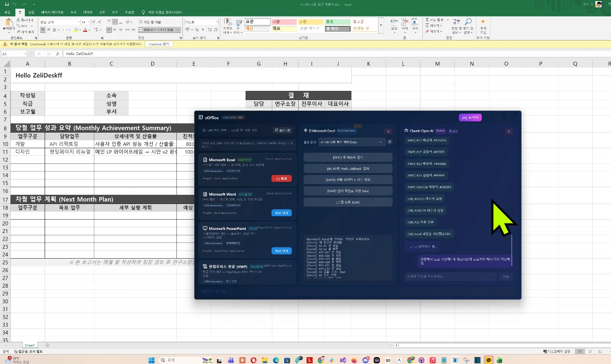Screen dimensions: 611x364
Task: Open Excel icon in Windows taskbar
Action: (x=499, y=360)
